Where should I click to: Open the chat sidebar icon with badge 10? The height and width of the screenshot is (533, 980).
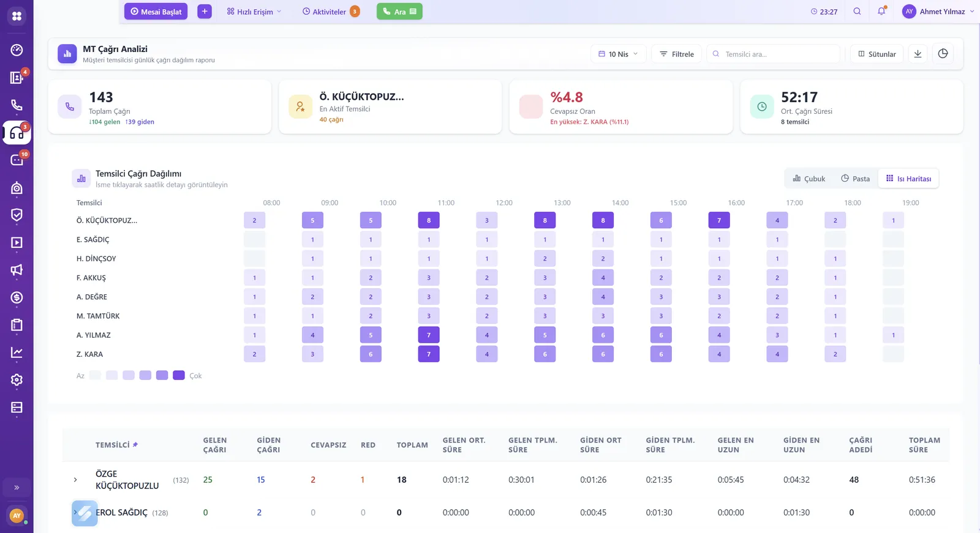[x=17, y=160]
